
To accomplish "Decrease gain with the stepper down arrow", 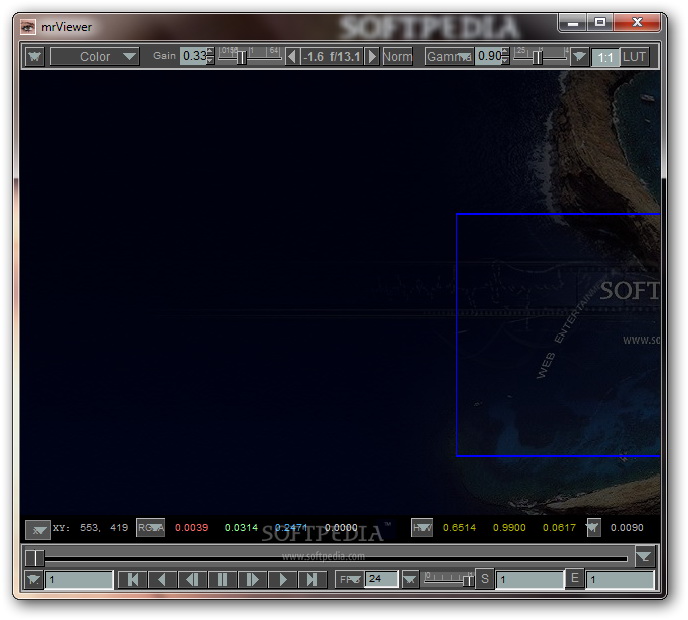I will coord(211,61).
